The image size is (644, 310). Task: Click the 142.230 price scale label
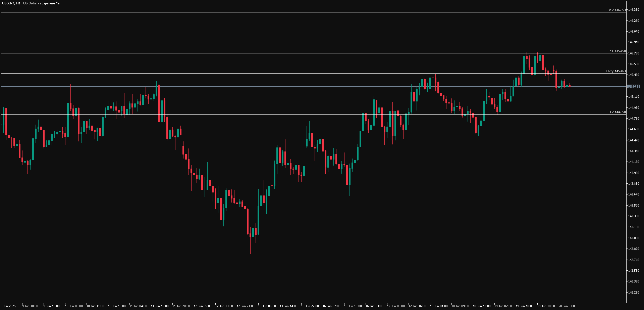(x=633, y=292)
